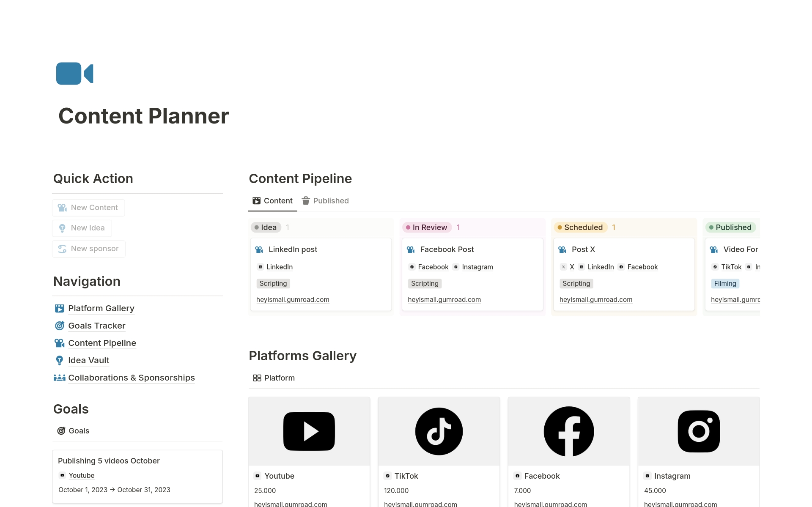
Task: Collapse the In Review status group
Action: pyautogui.click(x=428, y=227)
